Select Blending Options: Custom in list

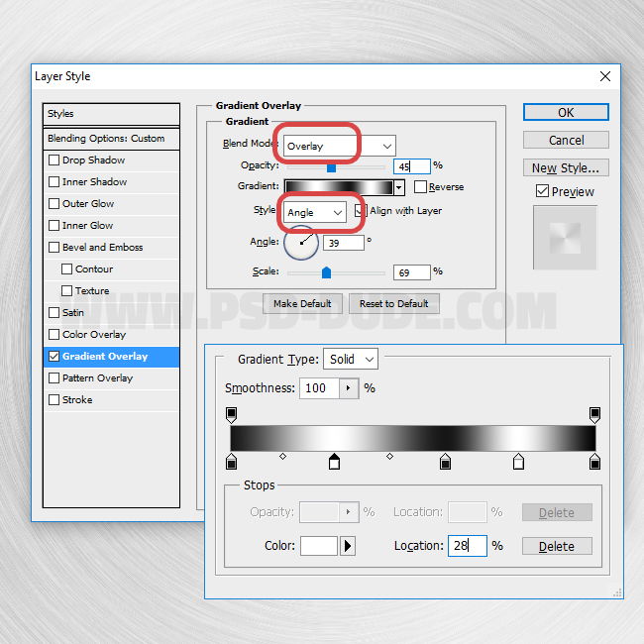tap(111, 139)
